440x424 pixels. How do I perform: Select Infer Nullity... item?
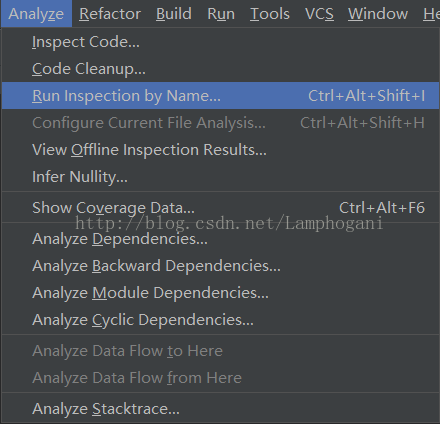pyautogui.click(x=220, y=177)
